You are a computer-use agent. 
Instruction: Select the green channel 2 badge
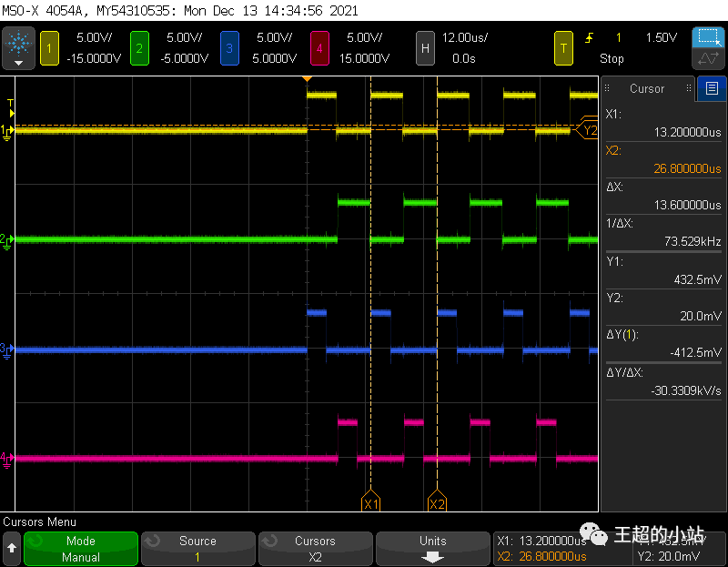coord(138,47)
